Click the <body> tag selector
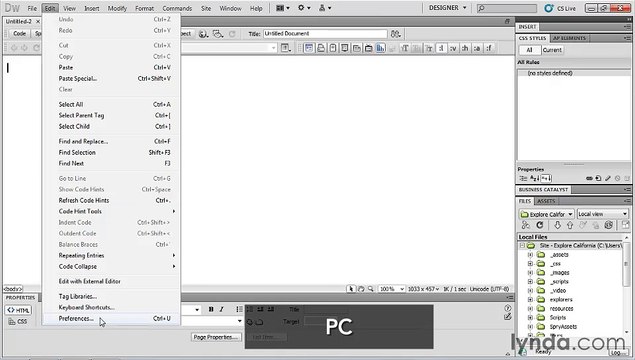 13,289
